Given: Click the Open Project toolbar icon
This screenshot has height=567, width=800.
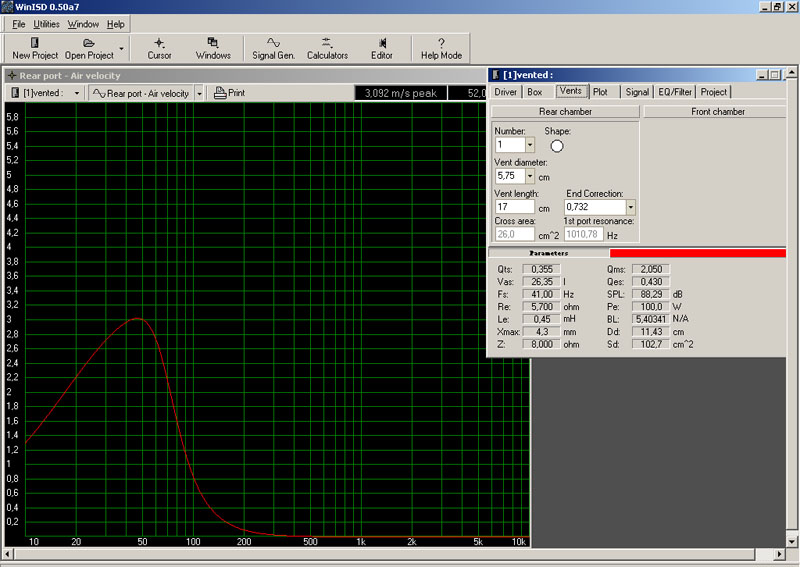Looking at the screenshot, I should click(x=89, y=48).
